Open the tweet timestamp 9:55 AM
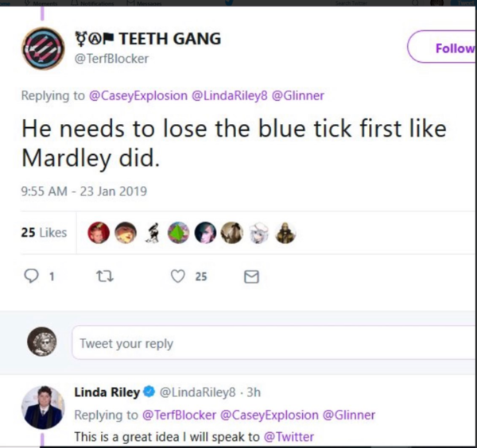Viewport: 477px width, 448px height. 83,191
